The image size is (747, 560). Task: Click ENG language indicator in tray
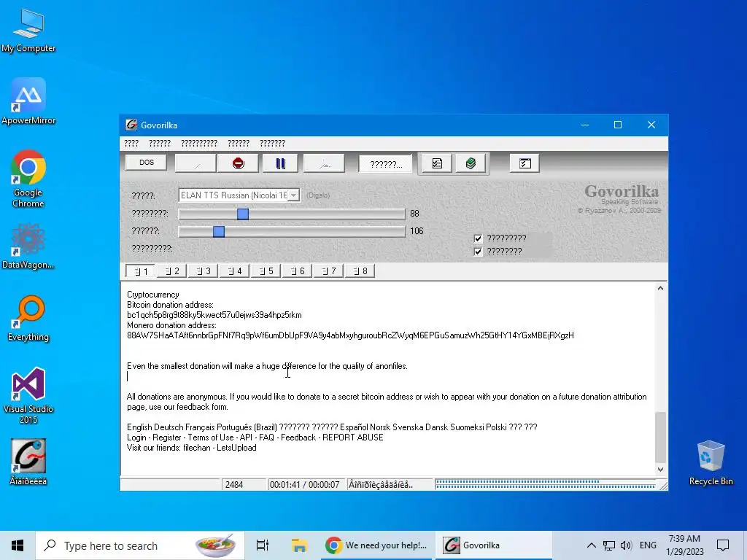[648, 545]
